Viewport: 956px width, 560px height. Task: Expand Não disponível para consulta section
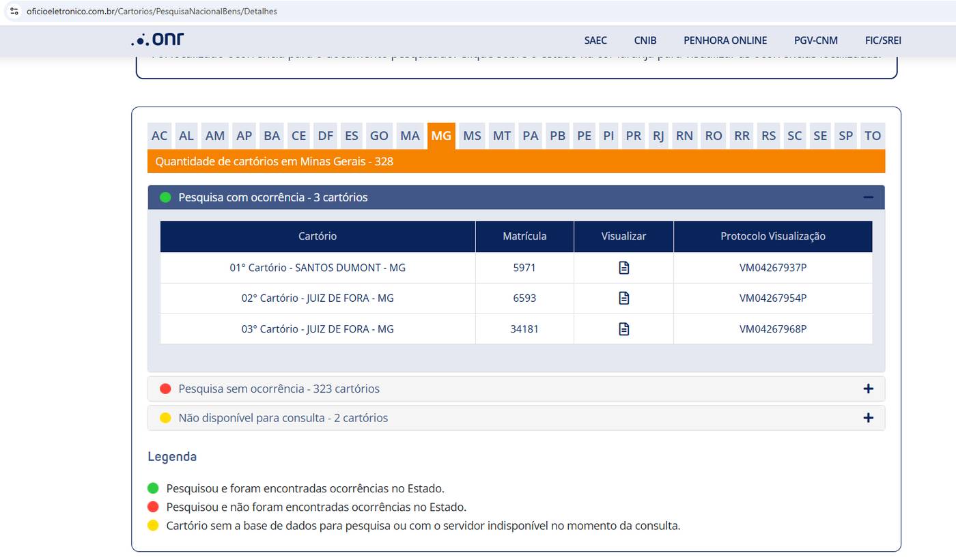tap(516, 418)
